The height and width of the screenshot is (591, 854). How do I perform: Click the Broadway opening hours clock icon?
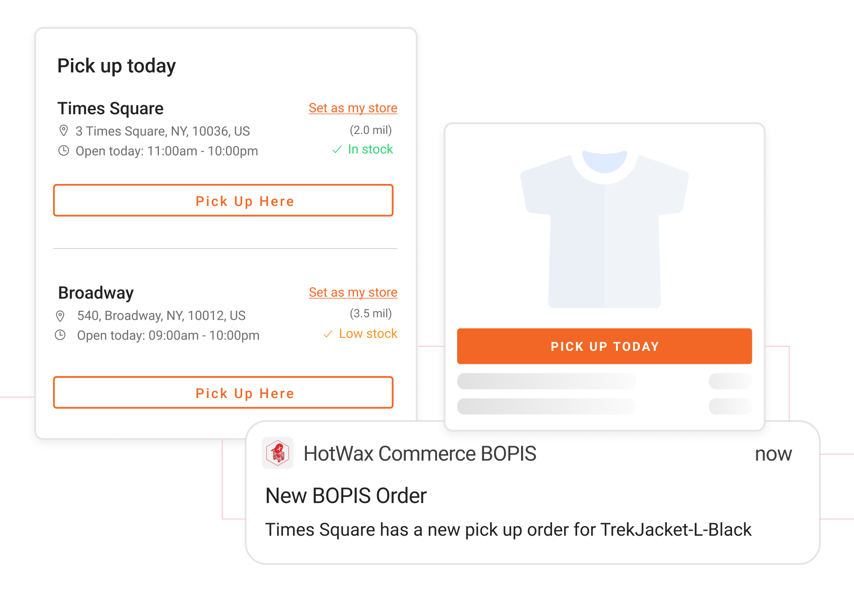(60, 335)
